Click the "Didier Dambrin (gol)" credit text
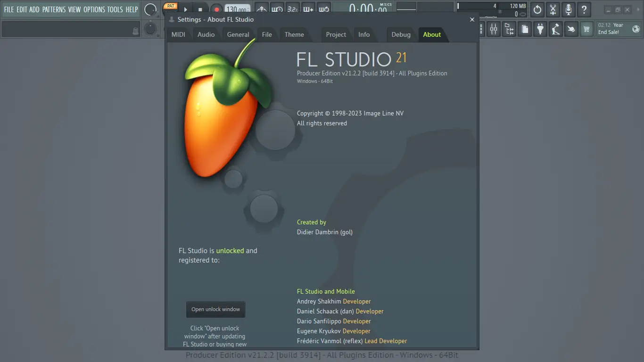Screen dimensions: 644x362 (325, 232)
